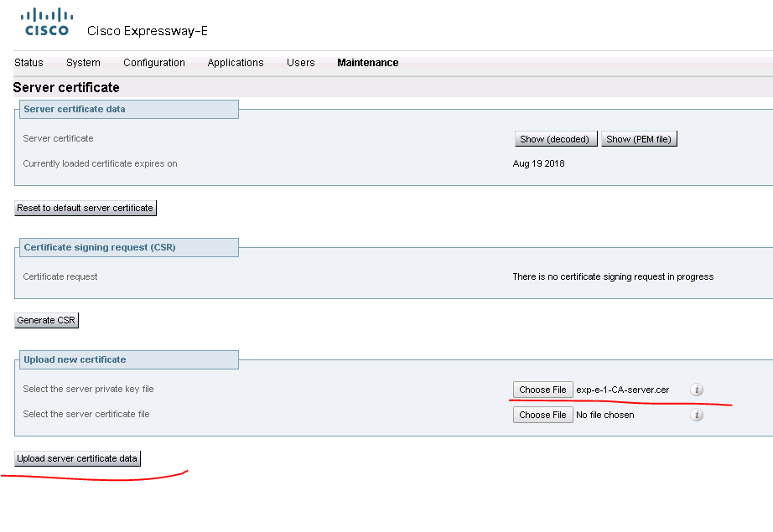Click the 'Certificate request' label
This screenshot has height=532, width=773.
(x=60, y=276)
